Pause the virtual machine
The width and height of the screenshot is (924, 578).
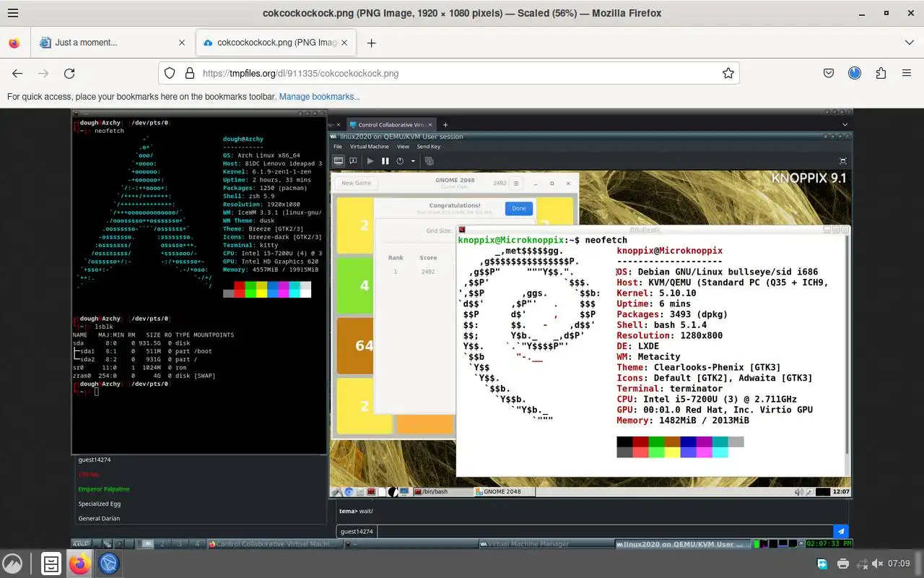pyautogui.click(x=385, y=161)
